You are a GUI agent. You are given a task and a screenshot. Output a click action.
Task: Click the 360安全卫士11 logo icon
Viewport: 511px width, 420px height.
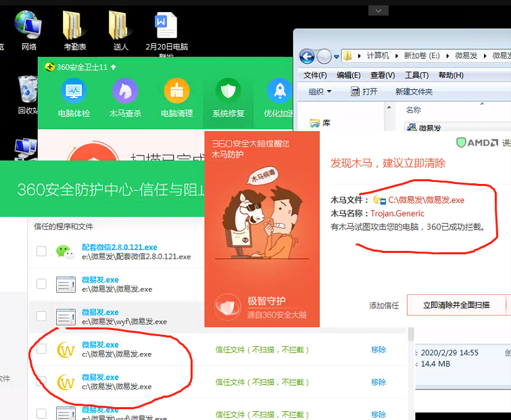(x=49, y=67)
